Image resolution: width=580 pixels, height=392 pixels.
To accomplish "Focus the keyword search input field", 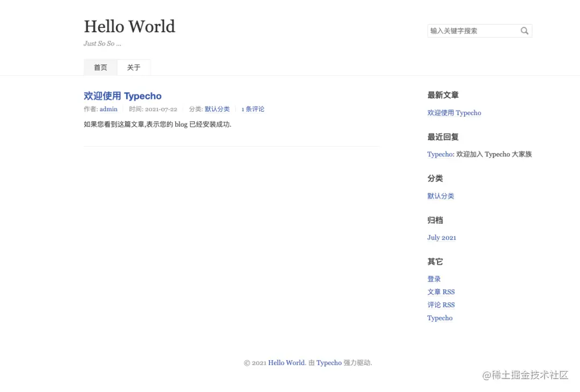I will [480, 31].
